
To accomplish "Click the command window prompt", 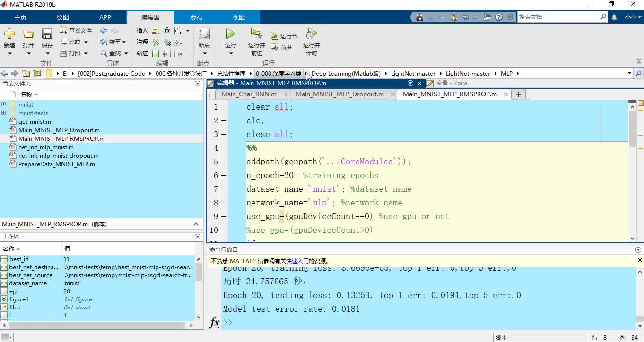I will click(x=229, y=322).
